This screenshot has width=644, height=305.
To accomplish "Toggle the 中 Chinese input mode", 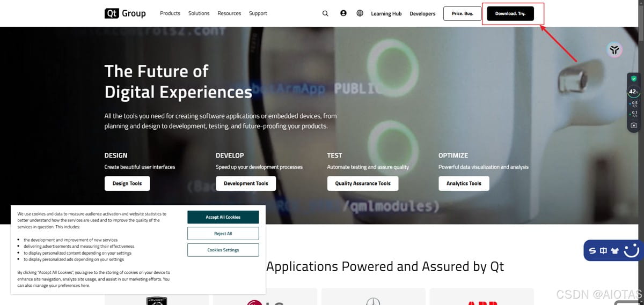I will [x=603, y=250].
